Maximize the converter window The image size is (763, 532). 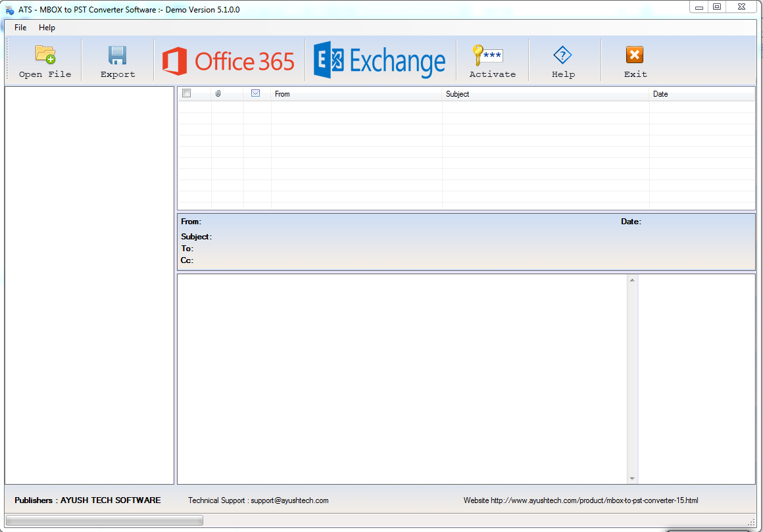pyautogui.click(x=717, y=7)
